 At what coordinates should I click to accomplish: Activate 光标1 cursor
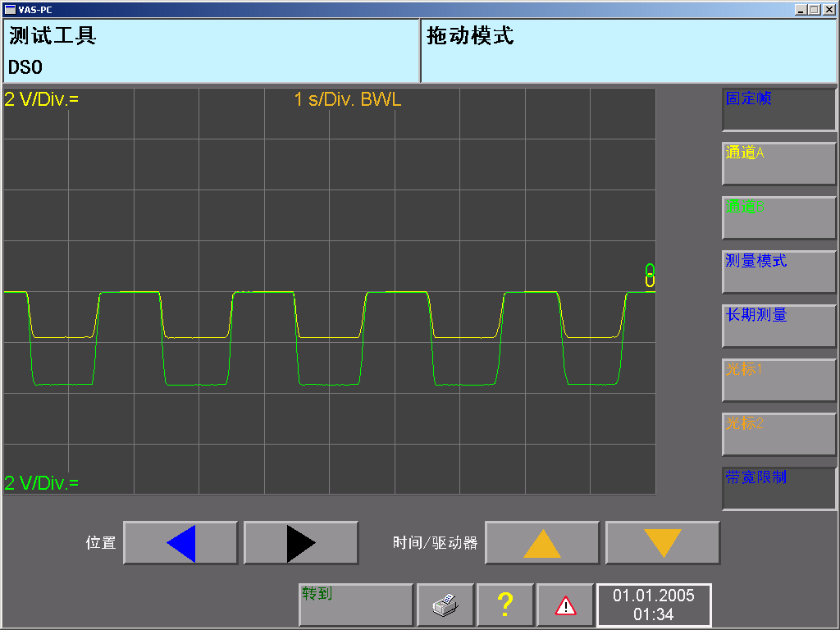pos(778,380)
